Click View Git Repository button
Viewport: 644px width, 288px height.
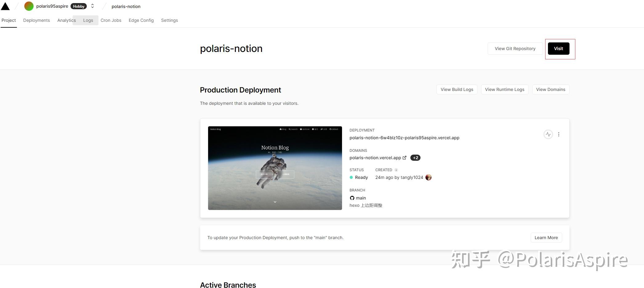click(x=515, y=49)
